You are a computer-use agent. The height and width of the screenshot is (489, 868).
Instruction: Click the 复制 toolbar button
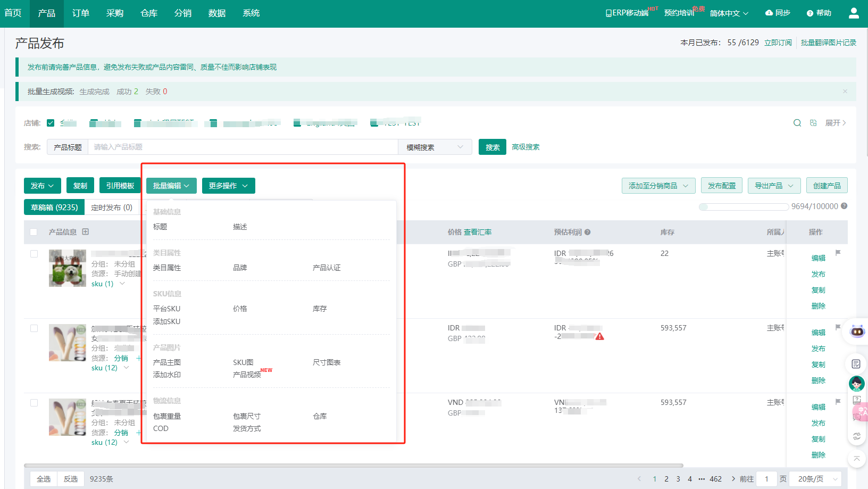tap(80, 186)
